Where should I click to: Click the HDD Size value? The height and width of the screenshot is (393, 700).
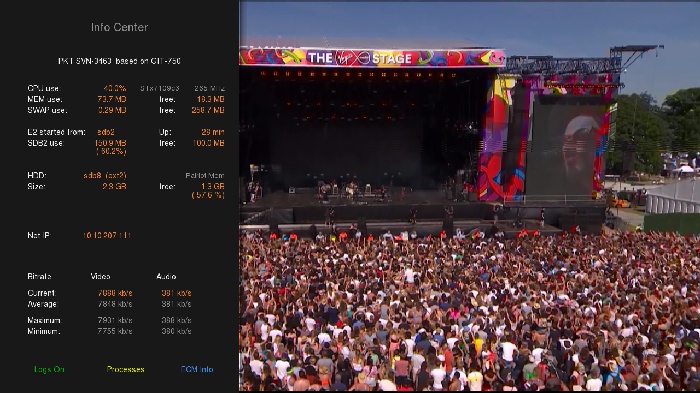pos(114,186)
